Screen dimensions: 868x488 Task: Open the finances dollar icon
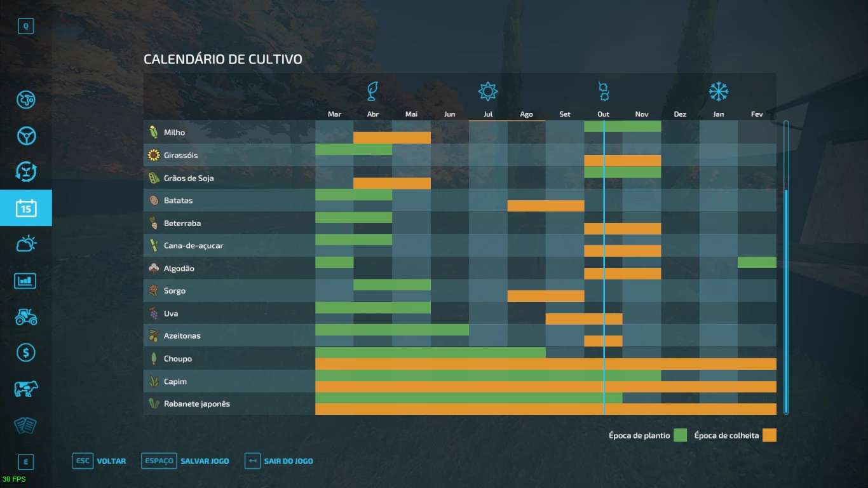click(x=26, y=353)
